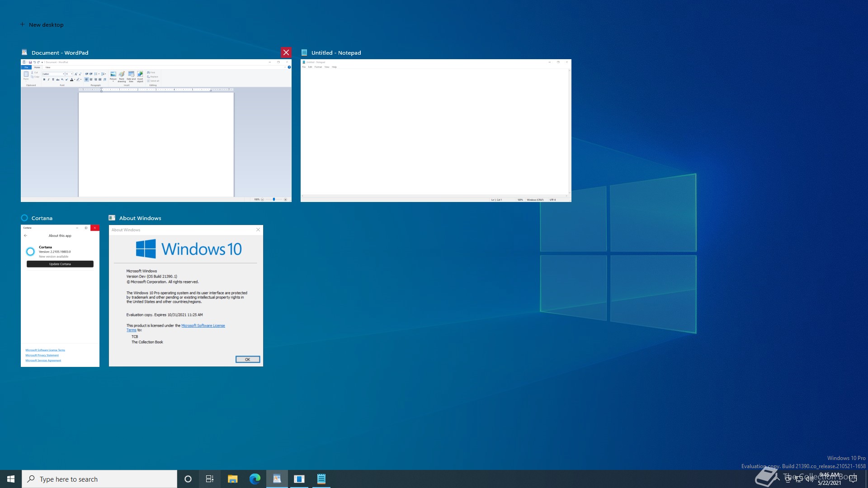868x488 pixels.
Task: Open Cortana from the taskbar
Action: (x=188, y=479)
